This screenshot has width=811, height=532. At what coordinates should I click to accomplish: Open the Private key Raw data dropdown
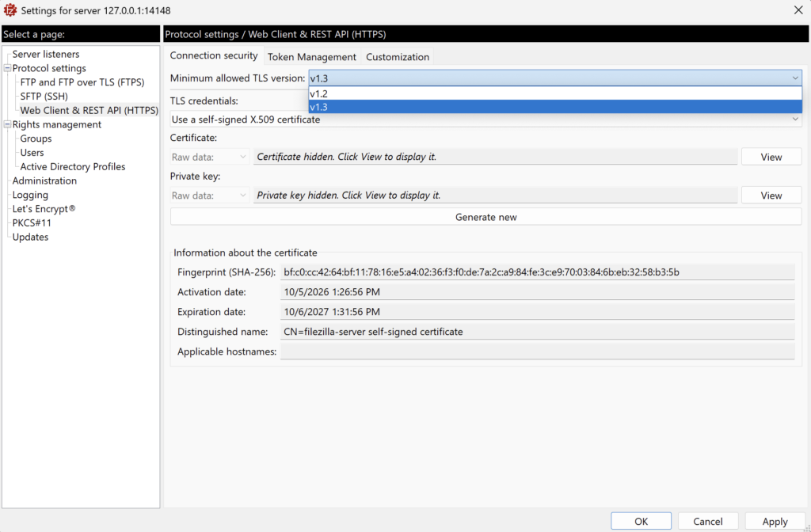point(209,196)
